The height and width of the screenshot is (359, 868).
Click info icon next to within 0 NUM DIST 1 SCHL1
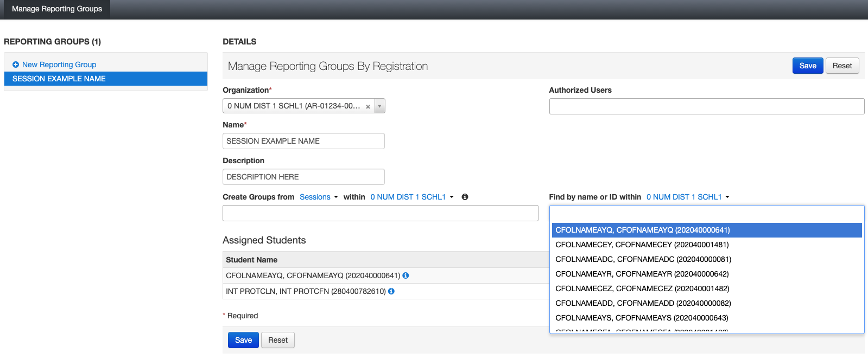point(465,197)
